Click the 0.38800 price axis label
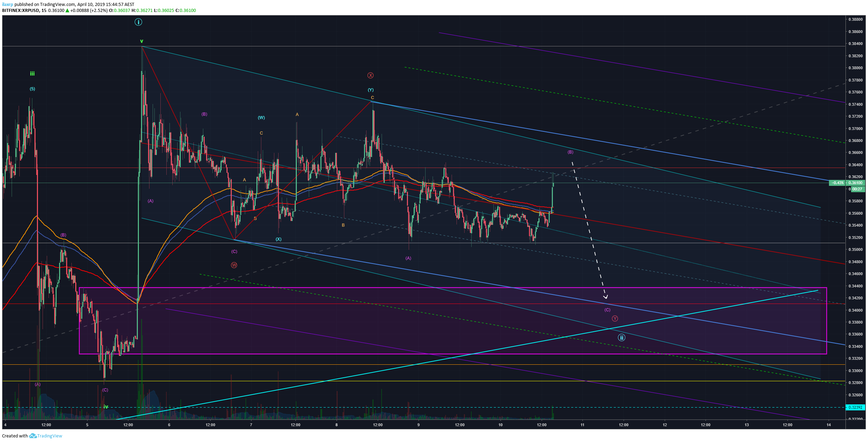Image resolution: width=868 pixels, height=442 pixels. 856,19
